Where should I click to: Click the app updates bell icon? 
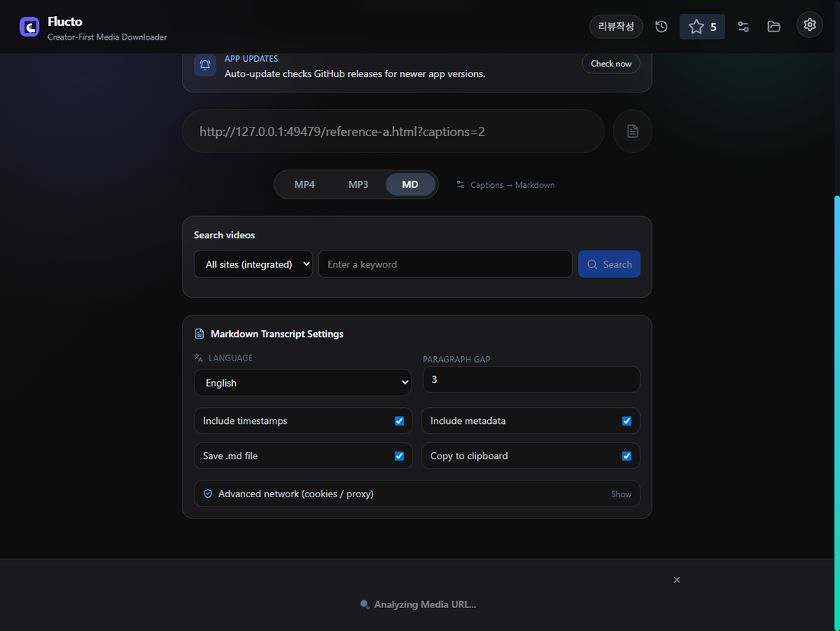(205, 66)
